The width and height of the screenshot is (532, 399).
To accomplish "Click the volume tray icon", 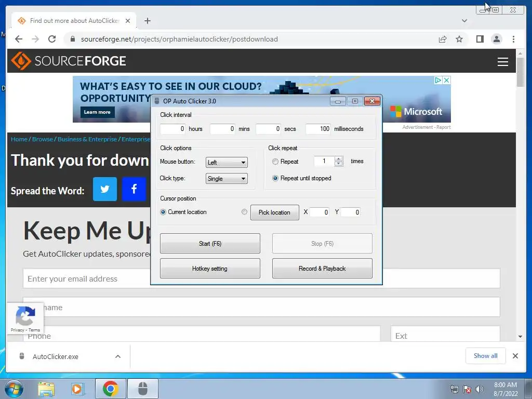I will pos(480,389).
